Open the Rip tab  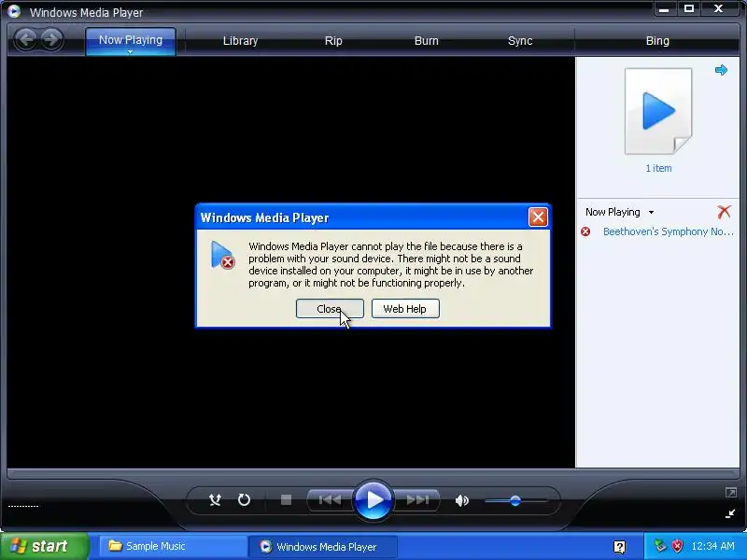[x=333, y=41]
